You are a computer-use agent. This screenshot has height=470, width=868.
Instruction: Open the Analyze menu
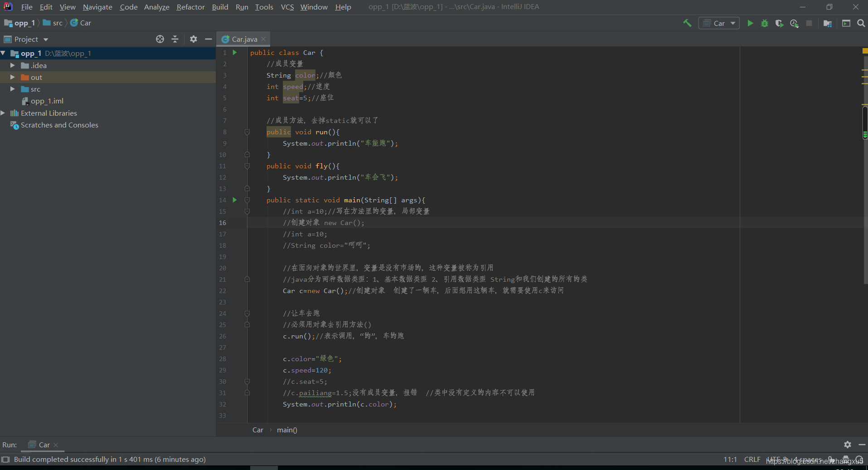click(x=156, y=7)
